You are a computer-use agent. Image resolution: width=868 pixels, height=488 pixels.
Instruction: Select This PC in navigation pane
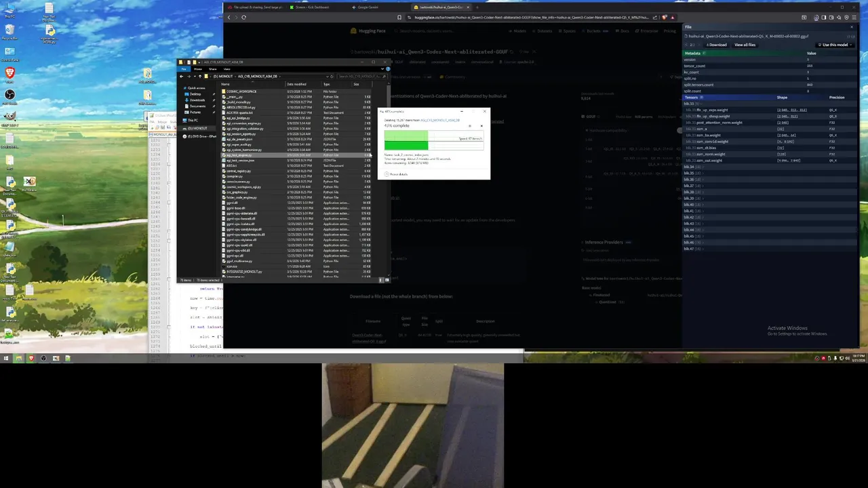coord(193,120)
